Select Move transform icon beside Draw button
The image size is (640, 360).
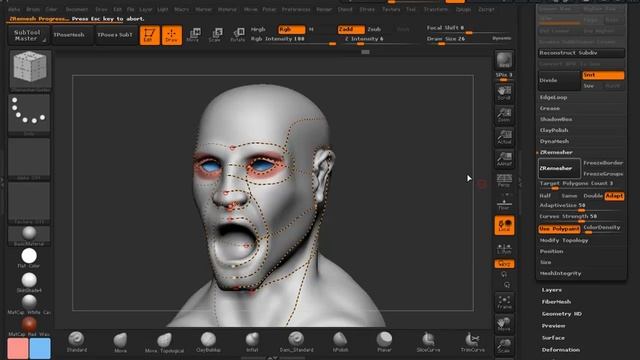coord(193,35)
